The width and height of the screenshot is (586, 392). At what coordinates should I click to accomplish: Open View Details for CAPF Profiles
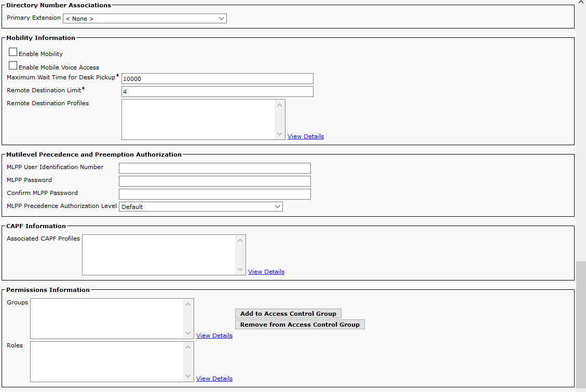click(266, 272)
